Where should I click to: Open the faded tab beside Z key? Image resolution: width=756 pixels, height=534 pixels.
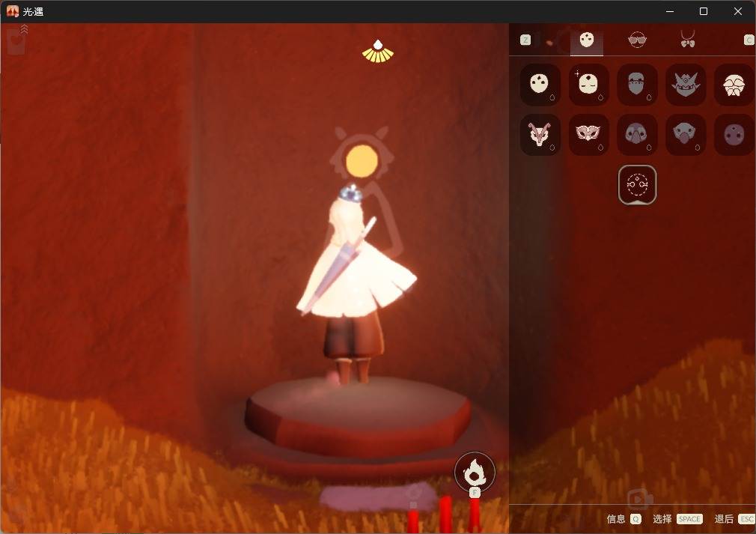[550, 42]
